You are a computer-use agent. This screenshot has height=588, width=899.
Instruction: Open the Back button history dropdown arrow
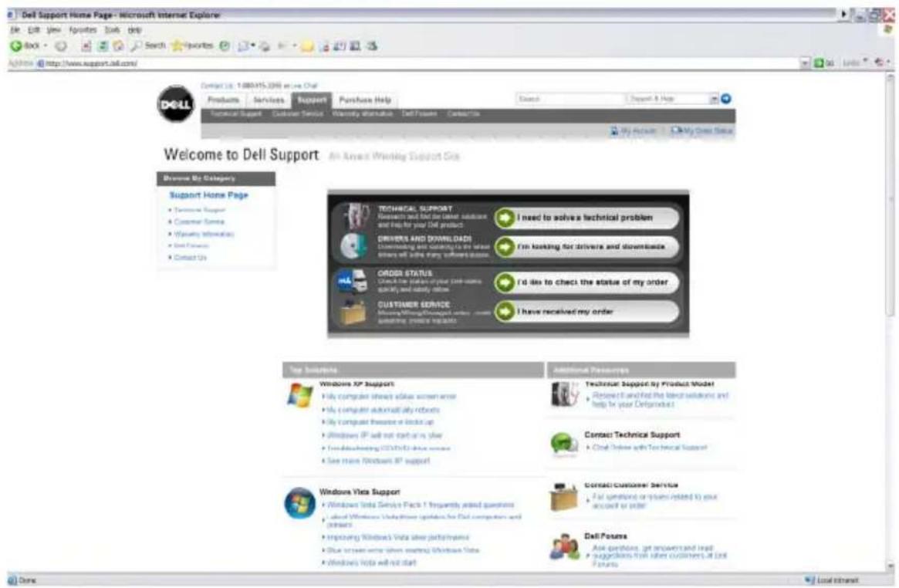[46, 46]
